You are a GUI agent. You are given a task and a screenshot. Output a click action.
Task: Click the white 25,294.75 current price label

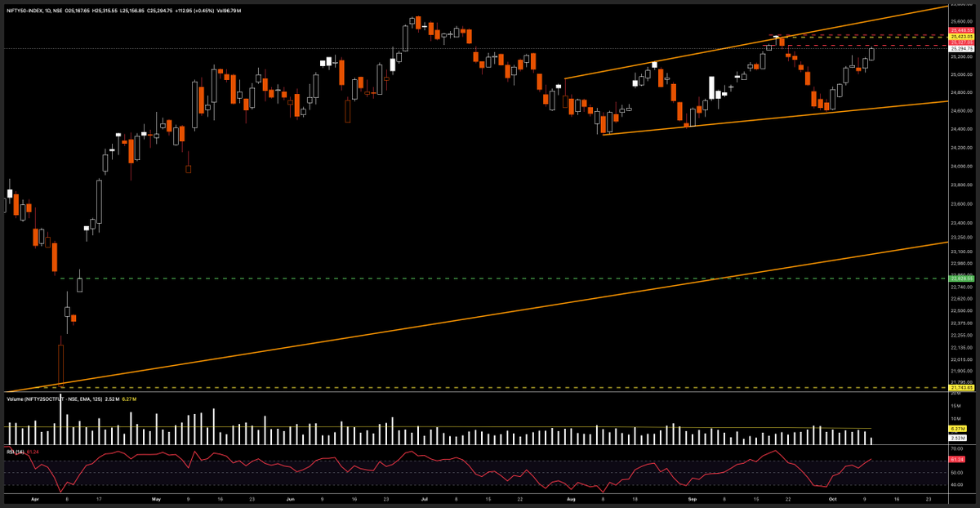pyautogui.click(x=960, y=49)
